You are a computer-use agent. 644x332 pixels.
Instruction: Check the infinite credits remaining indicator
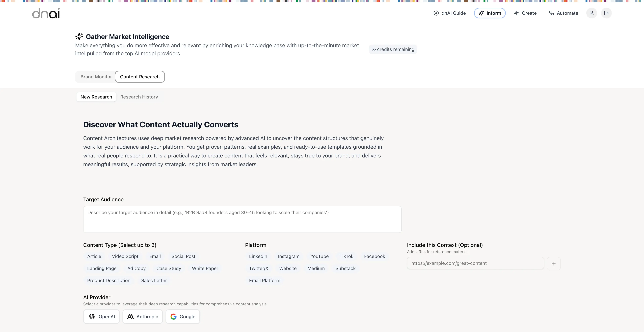click(392, 49)
